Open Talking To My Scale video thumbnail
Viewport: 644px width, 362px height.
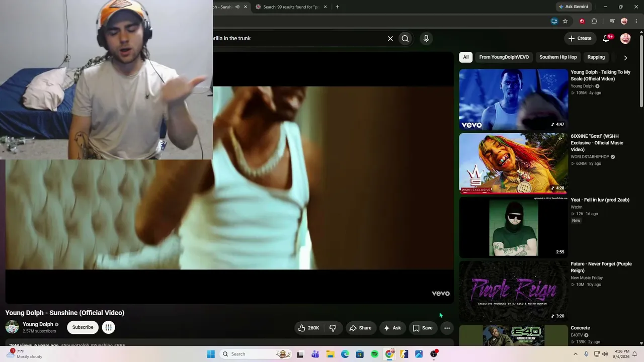pyautogui.click(x=513, y=100)
